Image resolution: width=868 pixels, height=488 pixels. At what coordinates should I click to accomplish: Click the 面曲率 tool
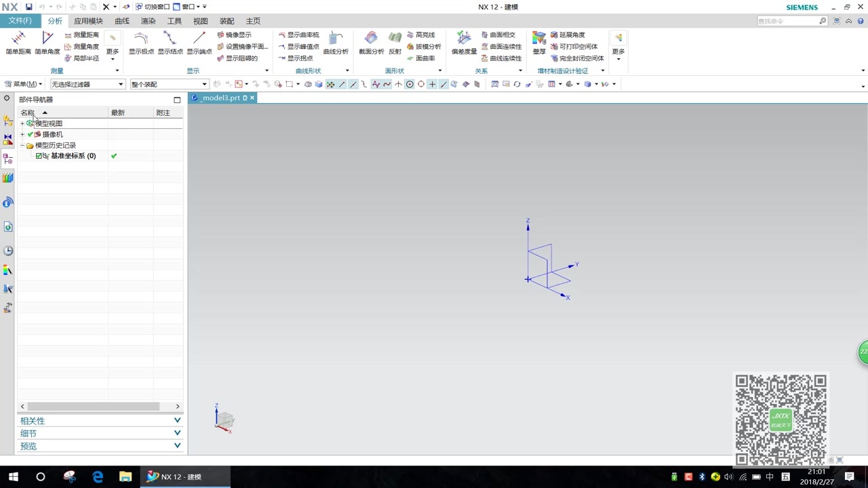point(421,58)
